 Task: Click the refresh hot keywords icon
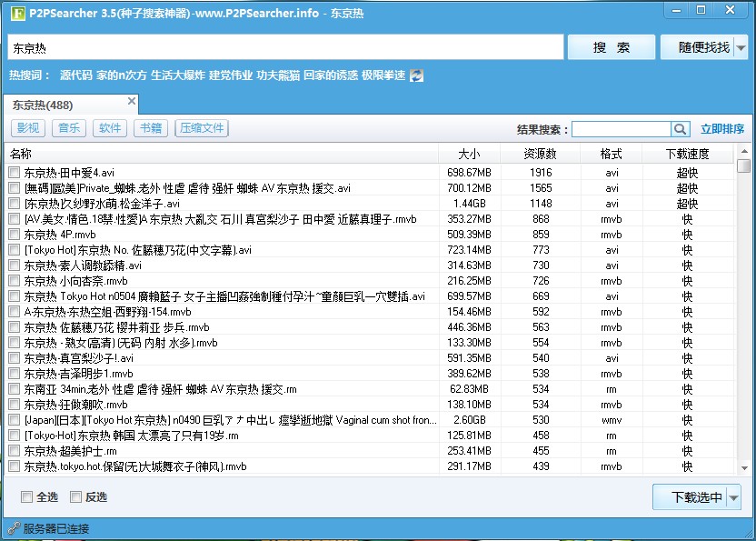tap(417, 75)
